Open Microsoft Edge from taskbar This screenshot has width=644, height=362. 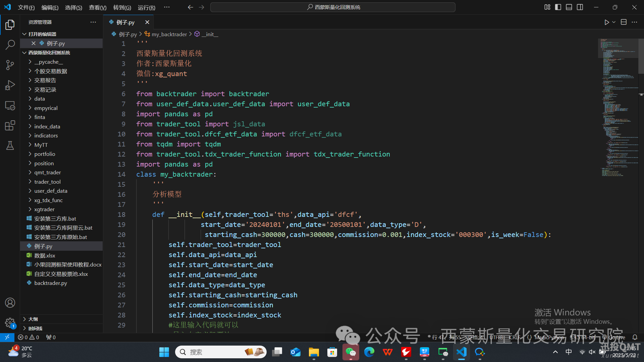(x=369, y=352)
